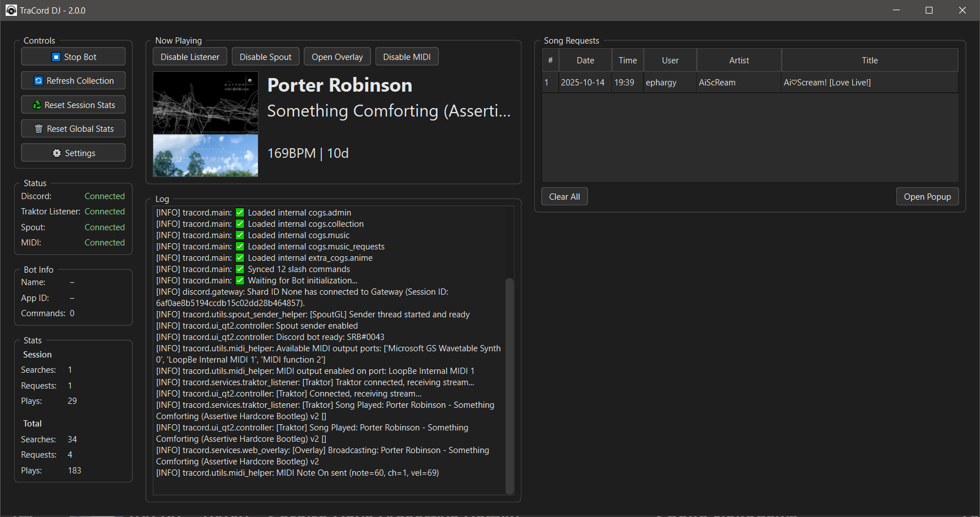
Task: Select the ephargy user cell
Action: point(670,83)
